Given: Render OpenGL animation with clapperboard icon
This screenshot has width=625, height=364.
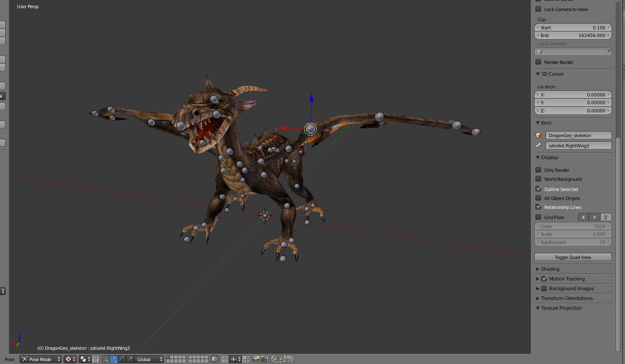Looking at the screenshot, I should [x=264, y=359].
